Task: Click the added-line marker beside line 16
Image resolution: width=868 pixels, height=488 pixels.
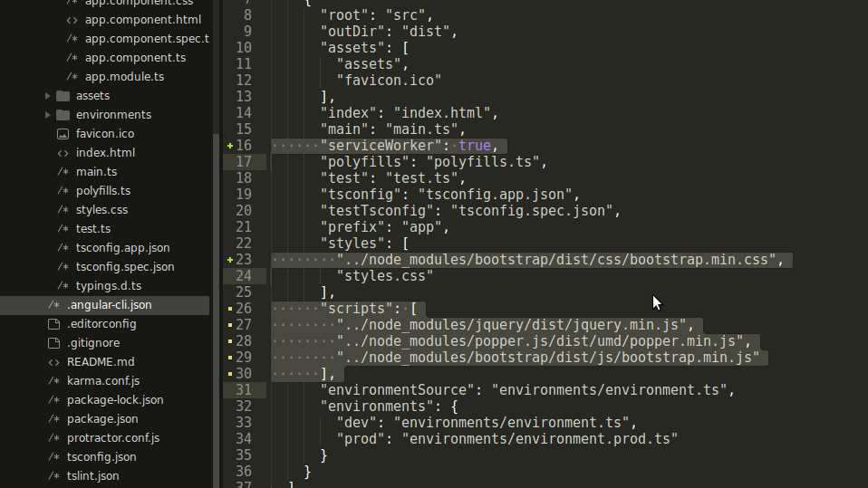Action: 230,146
